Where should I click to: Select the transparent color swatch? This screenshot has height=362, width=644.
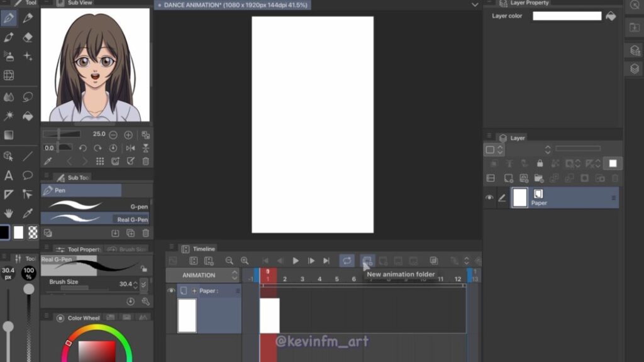(33, 233)
